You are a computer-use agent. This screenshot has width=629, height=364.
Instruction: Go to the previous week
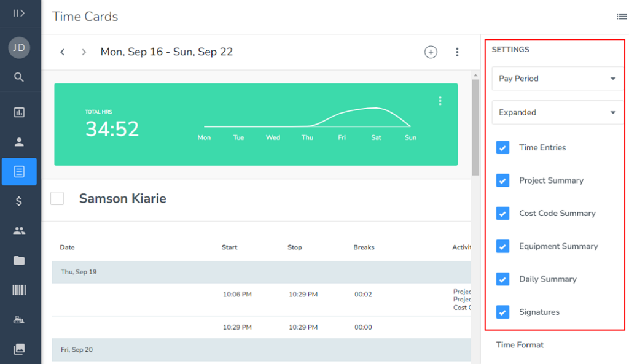tap(63, 52)
